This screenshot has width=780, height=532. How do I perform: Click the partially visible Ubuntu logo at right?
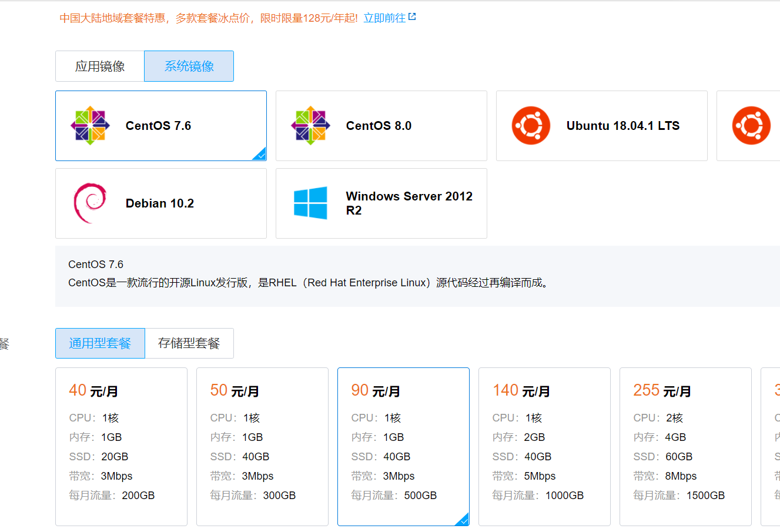[x=751, y=126]
